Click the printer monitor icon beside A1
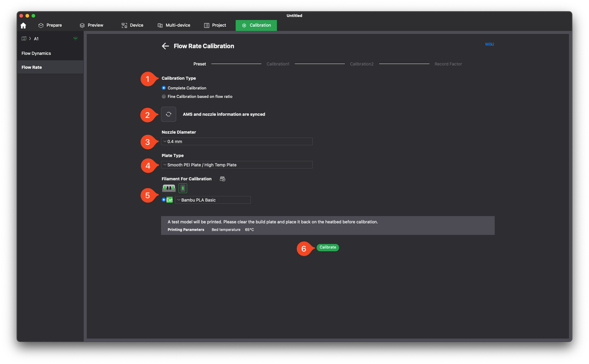This screenshot has height=364, width=589. click(x=24, y=39)
